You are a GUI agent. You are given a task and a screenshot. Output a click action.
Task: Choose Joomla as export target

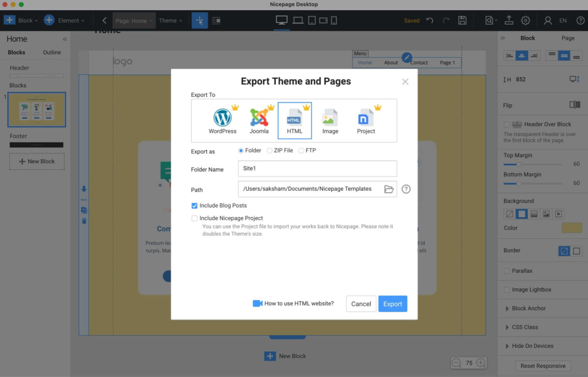click(259, 118)
